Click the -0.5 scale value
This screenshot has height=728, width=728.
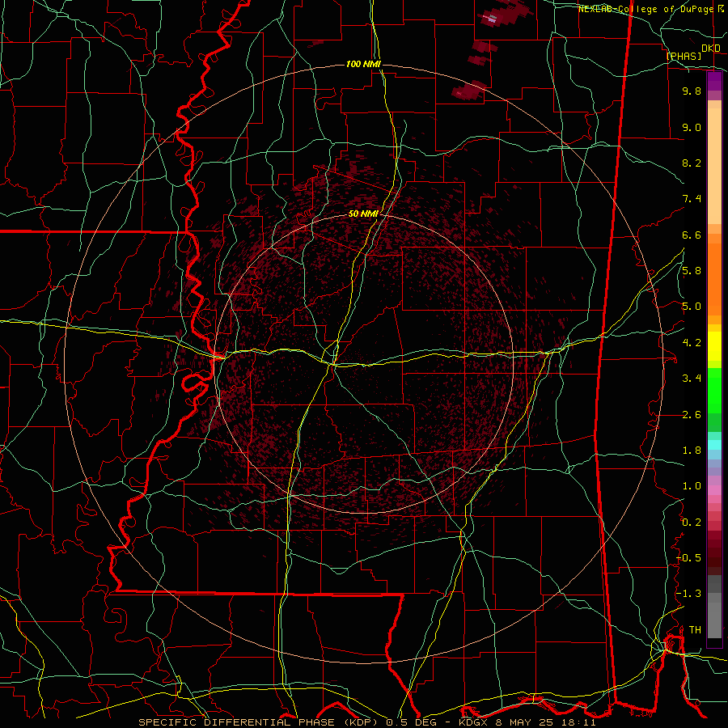[x=688, y=558]
